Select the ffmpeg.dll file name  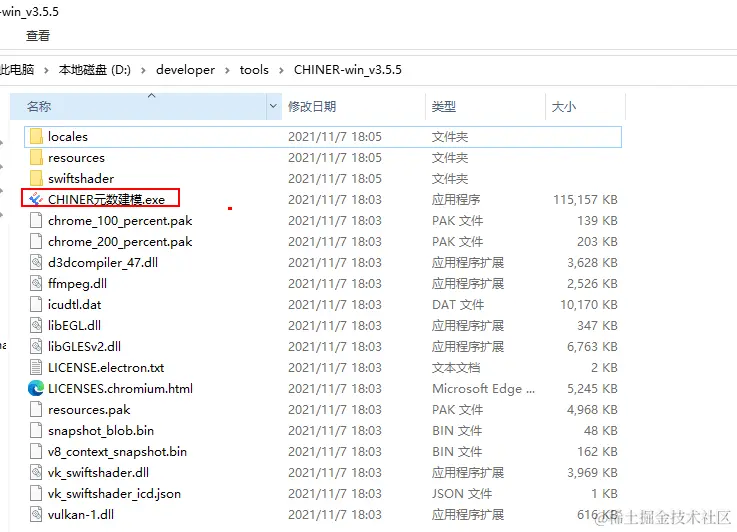(x=77, y=283)
